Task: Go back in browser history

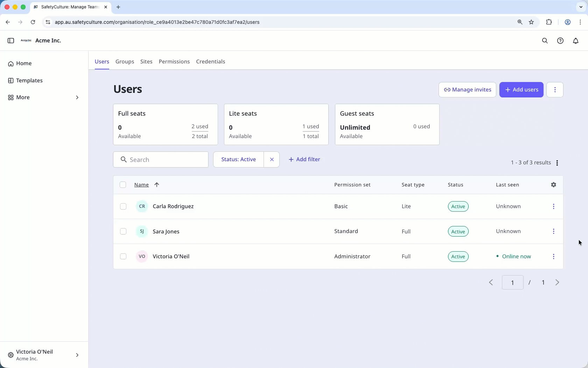Action: (x=8, y=22)
